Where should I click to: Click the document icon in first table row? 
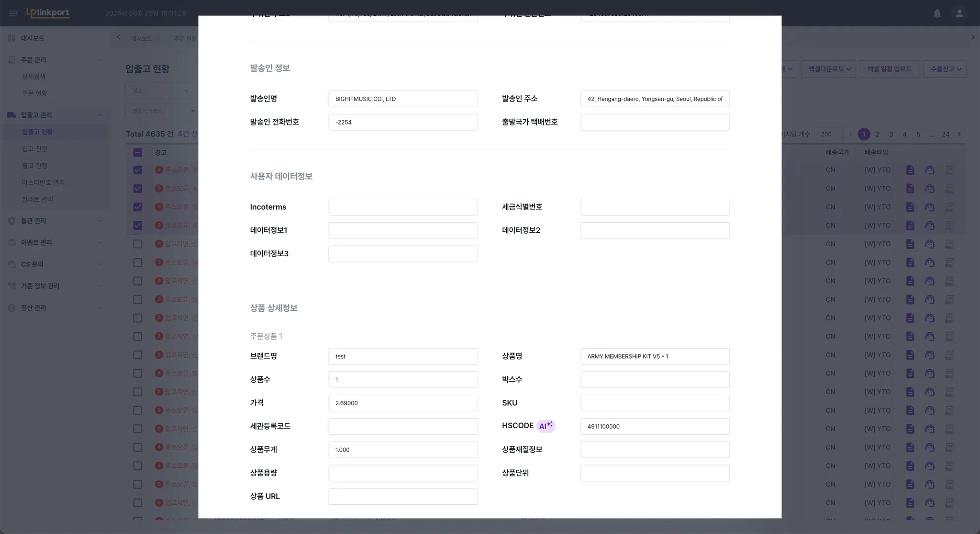(910, 170)
